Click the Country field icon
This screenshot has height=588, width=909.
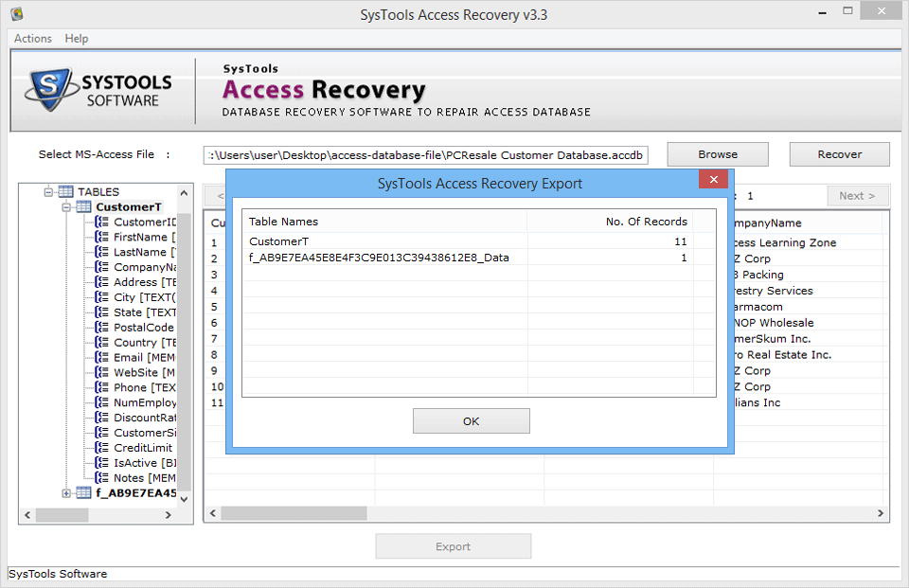click(x=101, y=343)
